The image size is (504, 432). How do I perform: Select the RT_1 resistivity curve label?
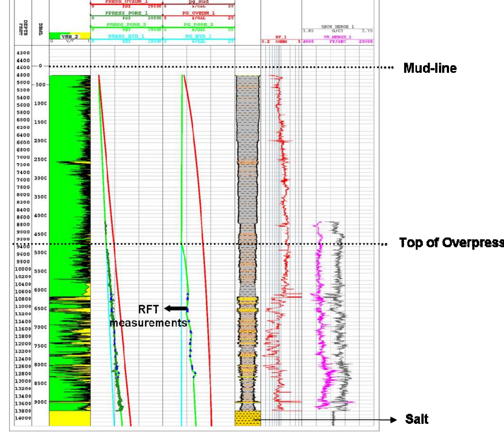tap(281, 37)
